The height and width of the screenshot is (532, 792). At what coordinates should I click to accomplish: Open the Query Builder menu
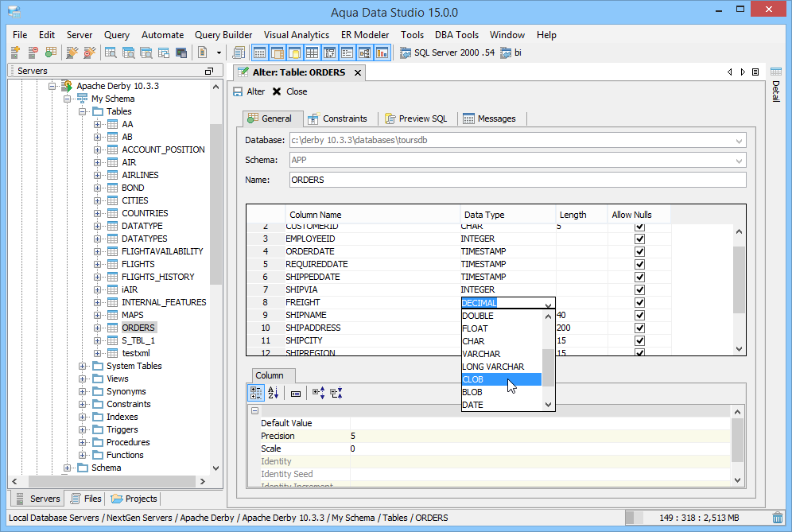coord(223,35)
